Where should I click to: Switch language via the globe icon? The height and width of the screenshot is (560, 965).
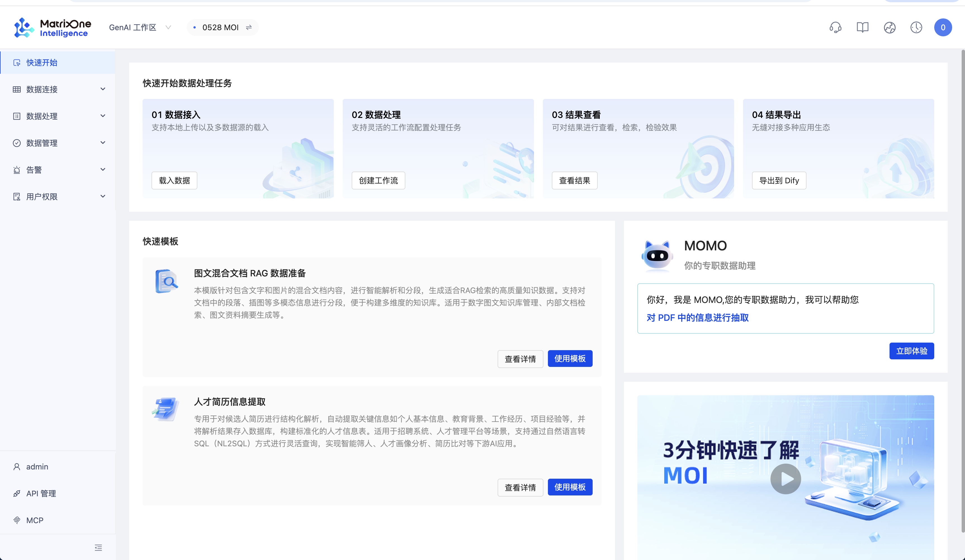tap(890, 27)
